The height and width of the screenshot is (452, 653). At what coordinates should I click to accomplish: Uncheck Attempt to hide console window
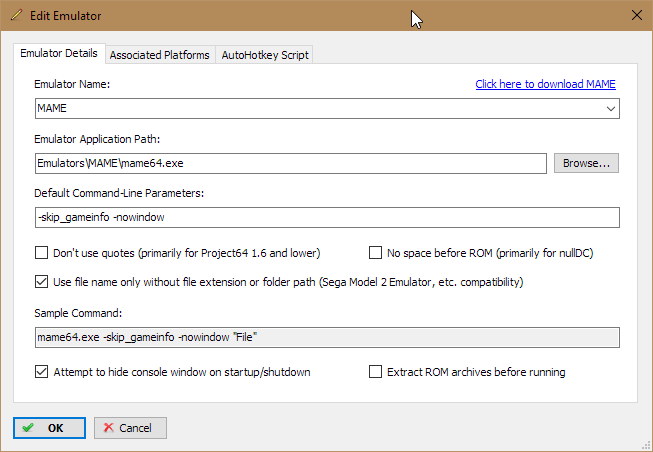click(41, 371)
